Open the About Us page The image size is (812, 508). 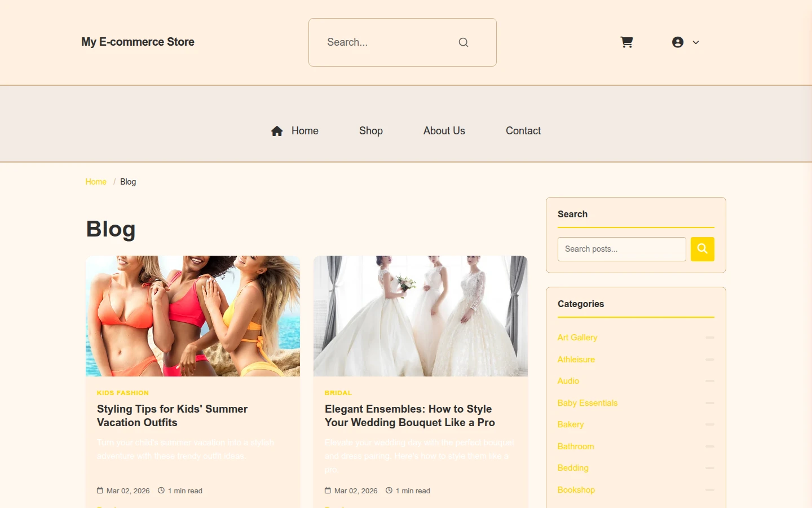pos(444,131)
